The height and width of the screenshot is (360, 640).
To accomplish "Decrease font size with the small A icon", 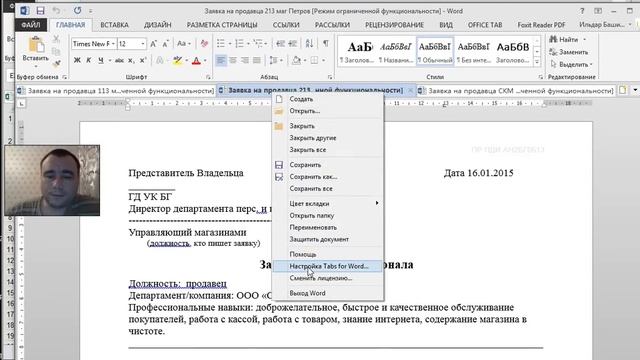I will pos(165,44).
